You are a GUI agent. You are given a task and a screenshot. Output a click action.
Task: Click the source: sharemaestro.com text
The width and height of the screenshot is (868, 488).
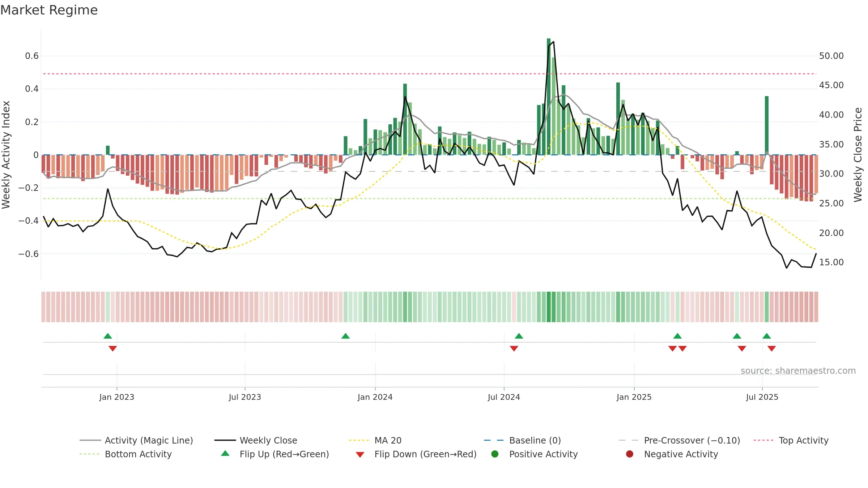798,371
